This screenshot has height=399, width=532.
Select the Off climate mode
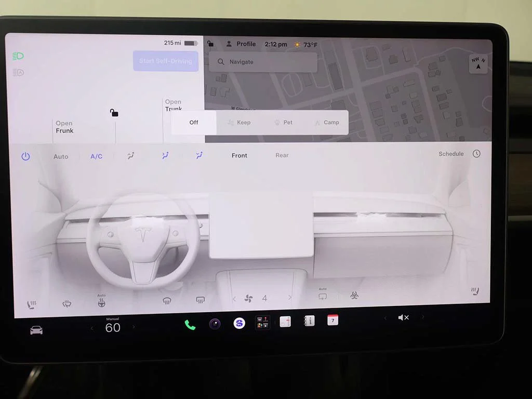click(194, 123)
